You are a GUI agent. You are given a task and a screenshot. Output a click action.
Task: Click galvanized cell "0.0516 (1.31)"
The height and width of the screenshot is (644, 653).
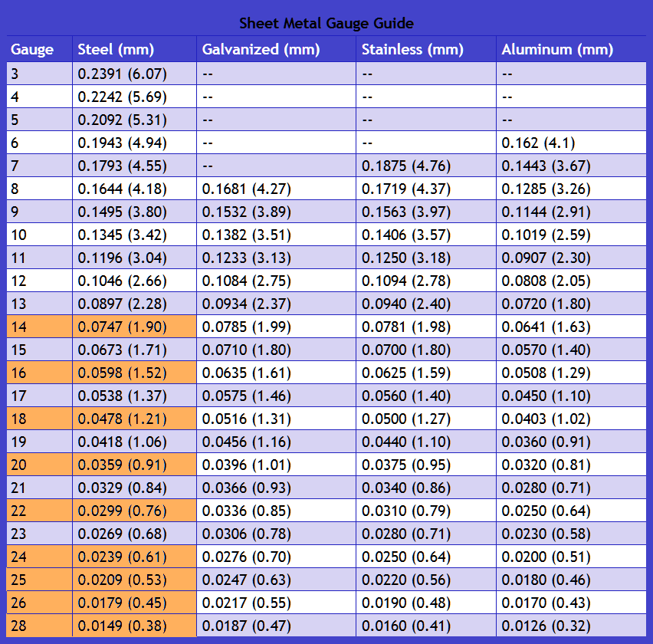point(276,419)
